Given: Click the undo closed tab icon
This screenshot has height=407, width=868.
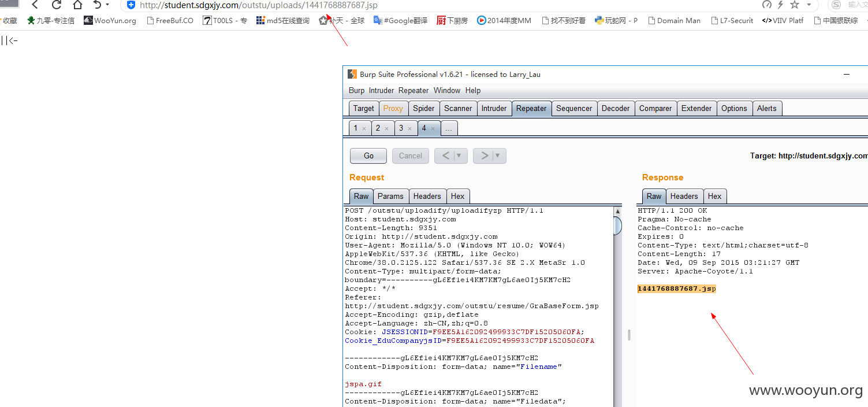Looking at the screenshot, I should pyautogui.click(x=97, y=5).
